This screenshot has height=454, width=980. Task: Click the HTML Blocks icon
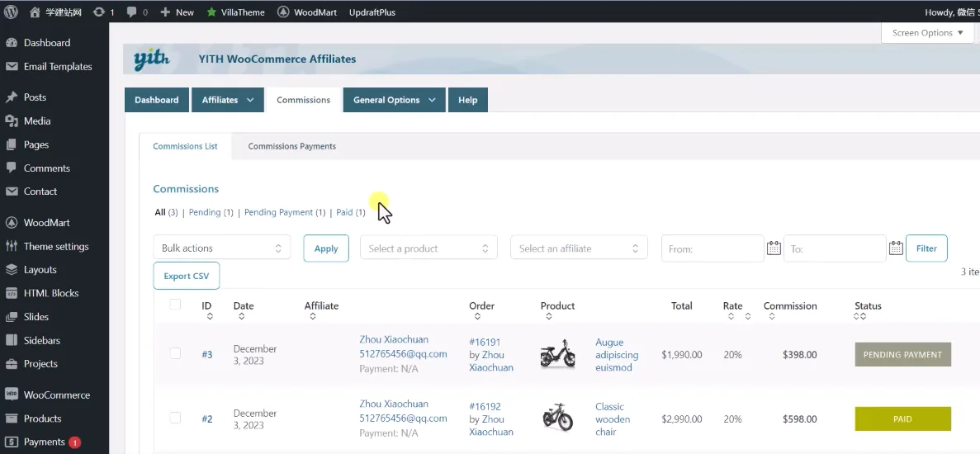point(12,293)
